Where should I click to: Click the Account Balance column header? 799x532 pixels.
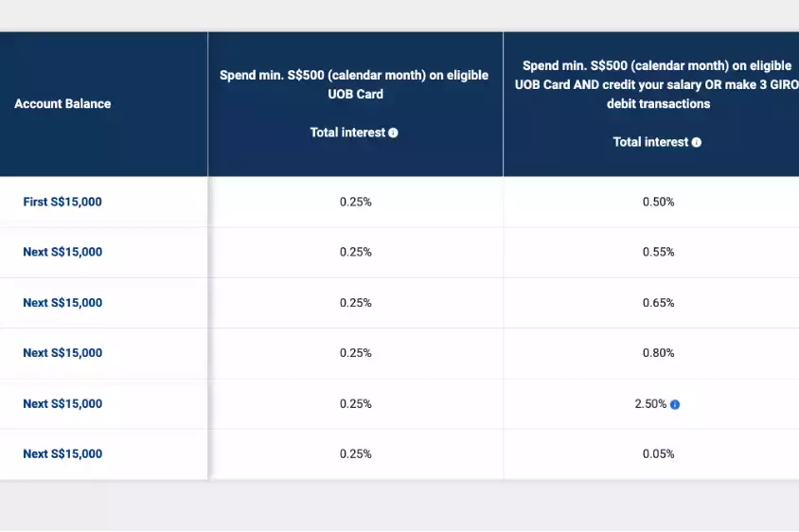[x=62, y=104]
